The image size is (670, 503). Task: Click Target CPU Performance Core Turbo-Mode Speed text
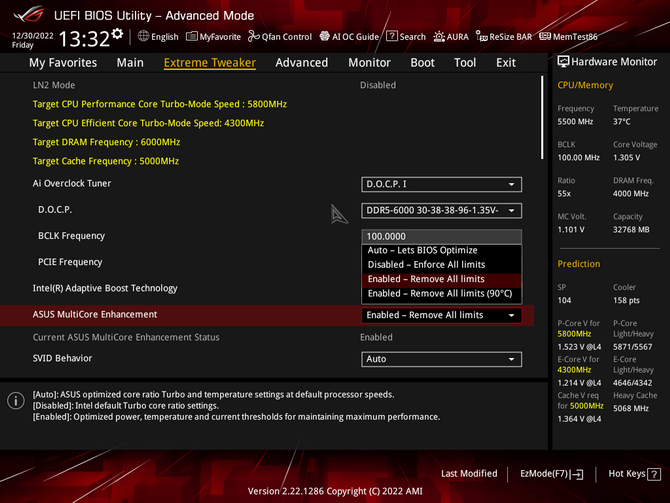(160, 104)
